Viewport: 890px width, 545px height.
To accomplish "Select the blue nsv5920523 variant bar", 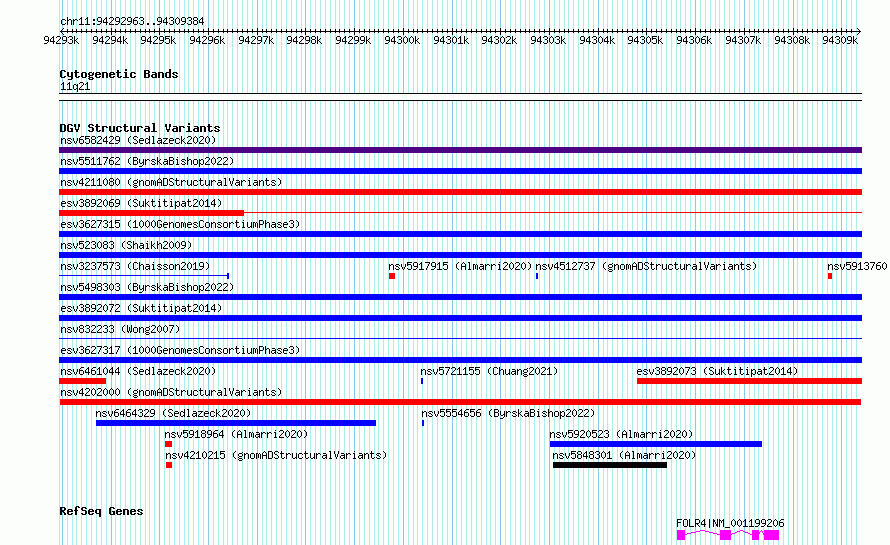I will click(x=656, y=444).
